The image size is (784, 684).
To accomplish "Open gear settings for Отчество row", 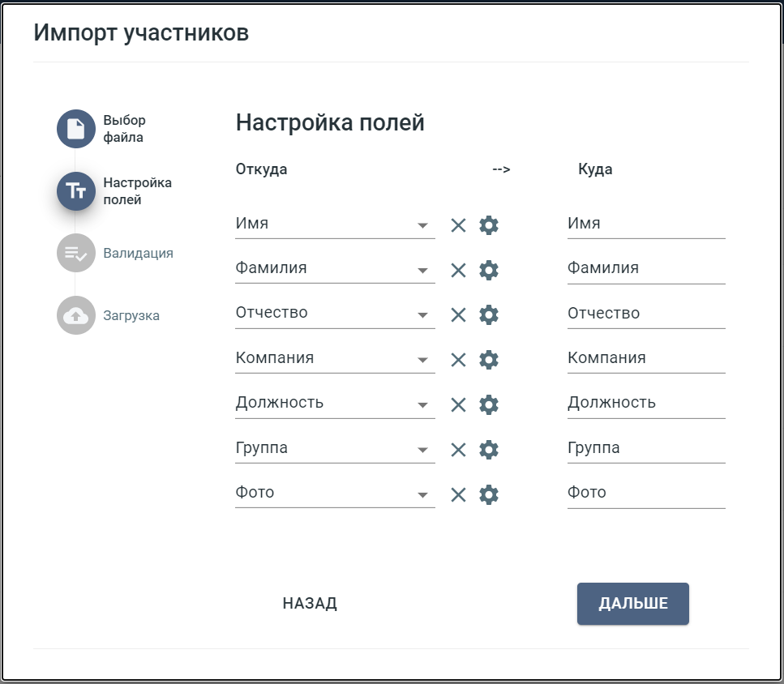I will 488,315.
